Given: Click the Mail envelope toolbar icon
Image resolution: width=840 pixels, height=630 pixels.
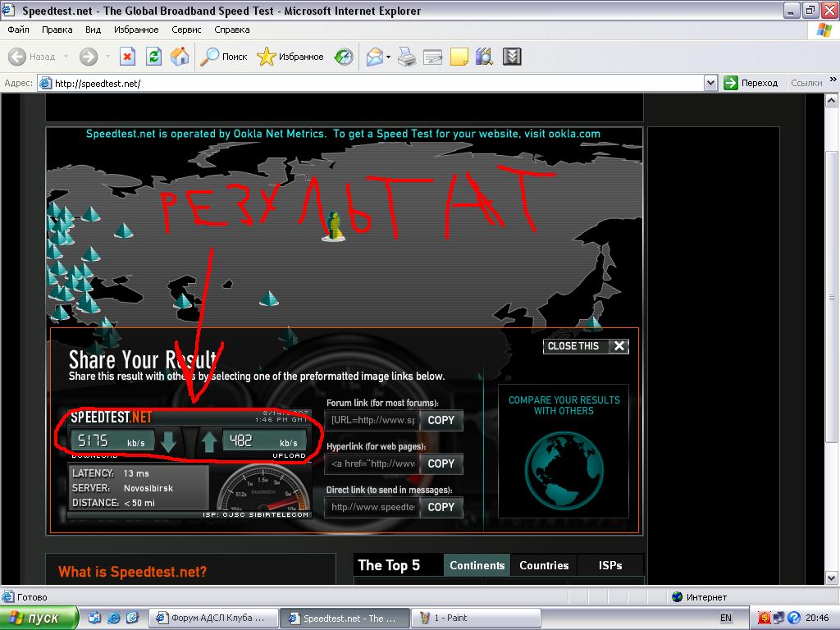Looking at the screenshot, I should coord(374,57).
